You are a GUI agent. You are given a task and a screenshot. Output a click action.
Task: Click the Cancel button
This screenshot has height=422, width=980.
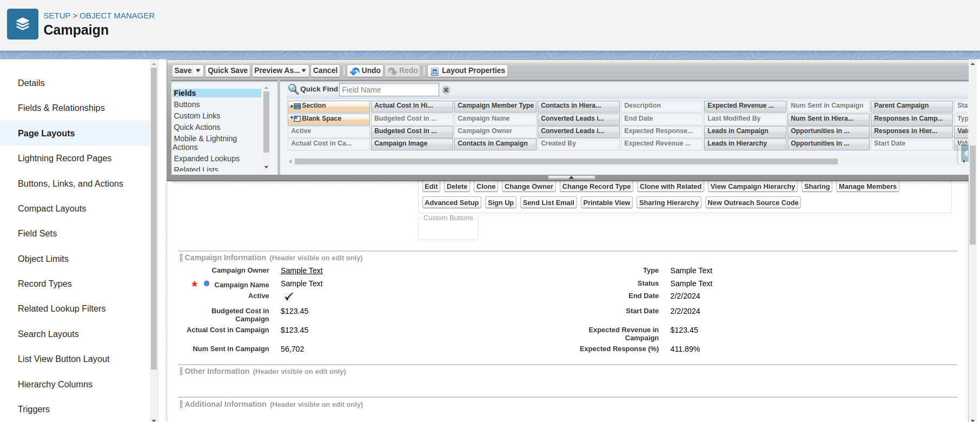click(x=325, y=71)
